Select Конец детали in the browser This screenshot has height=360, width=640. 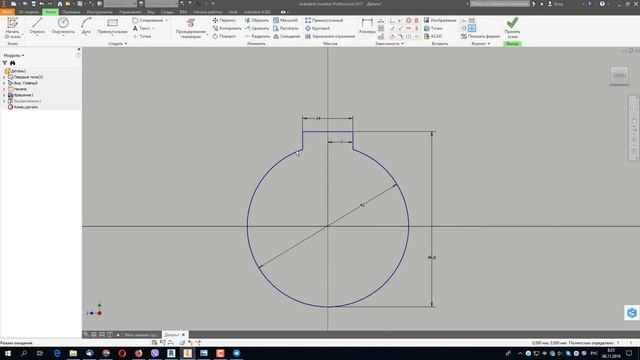(x=23, y=107)
